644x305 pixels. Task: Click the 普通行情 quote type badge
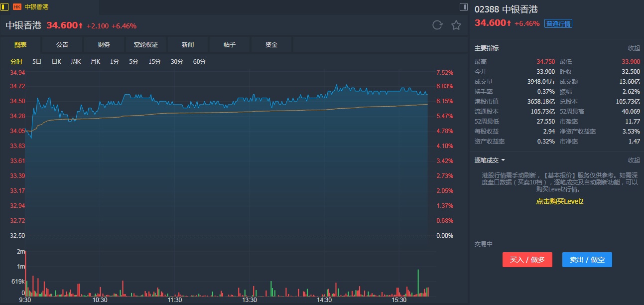click(558, 23)
